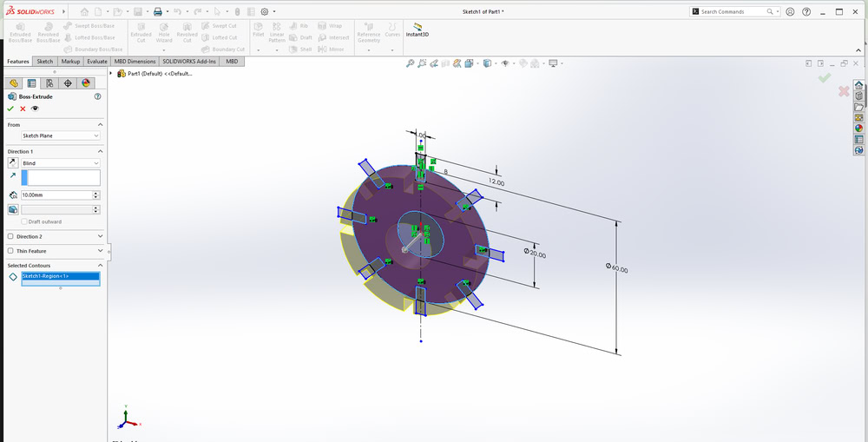This screenshot has height=442, width=868.
Task: Click the Previous View icon
Action: point(434,63)
